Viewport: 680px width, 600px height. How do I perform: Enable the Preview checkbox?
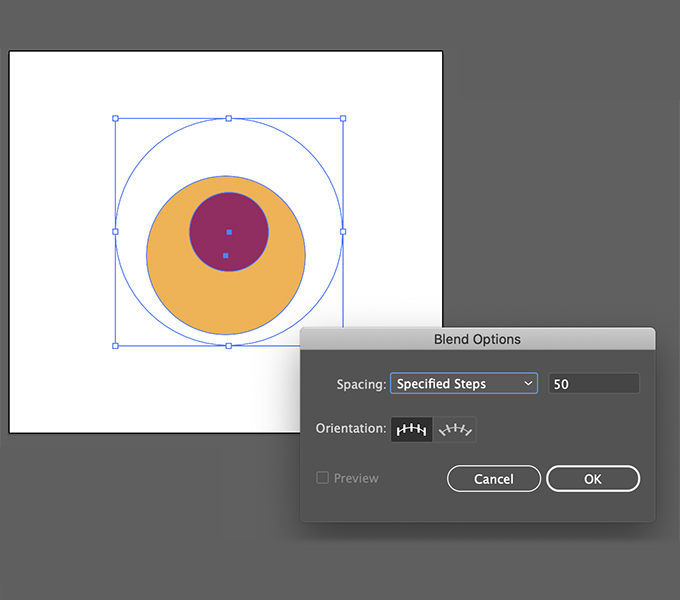coord(322,478)
